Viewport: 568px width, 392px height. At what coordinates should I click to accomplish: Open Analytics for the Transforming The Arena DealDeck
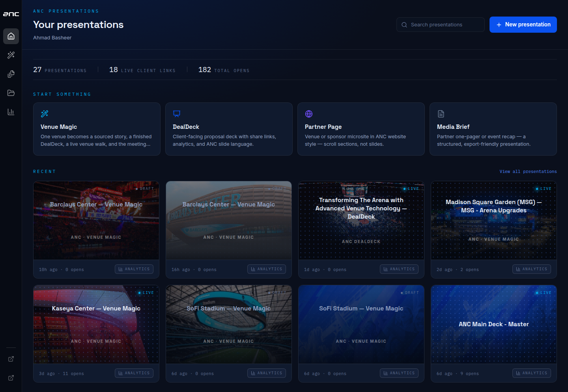(399, 269)
